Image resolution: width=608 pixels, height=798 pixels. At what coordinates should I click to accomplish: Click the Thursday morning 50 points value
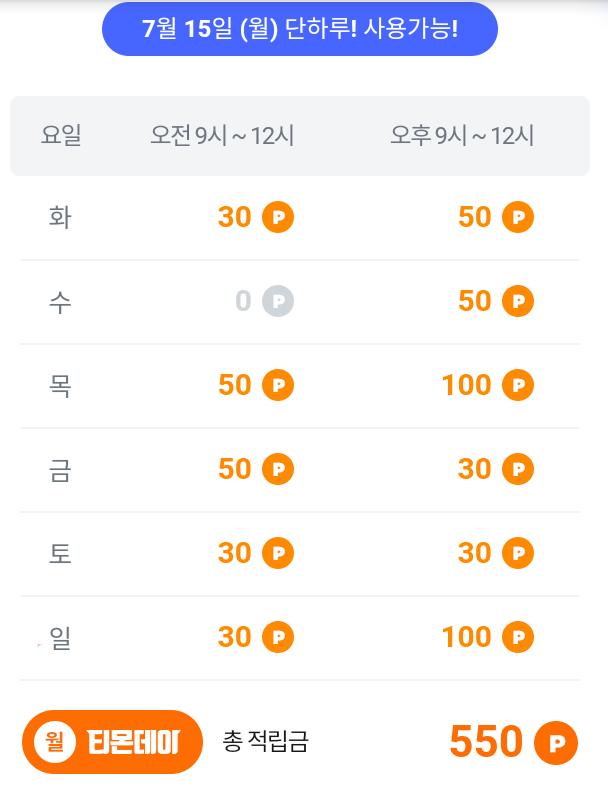coord(235,385)
